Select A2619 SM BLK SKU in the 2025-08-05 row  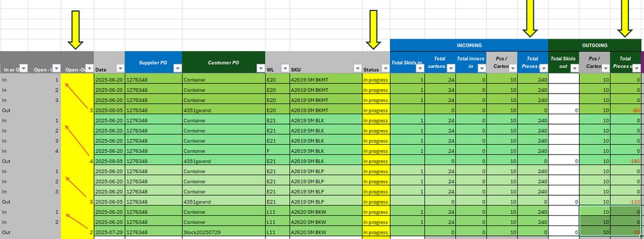tap(326, 161)
